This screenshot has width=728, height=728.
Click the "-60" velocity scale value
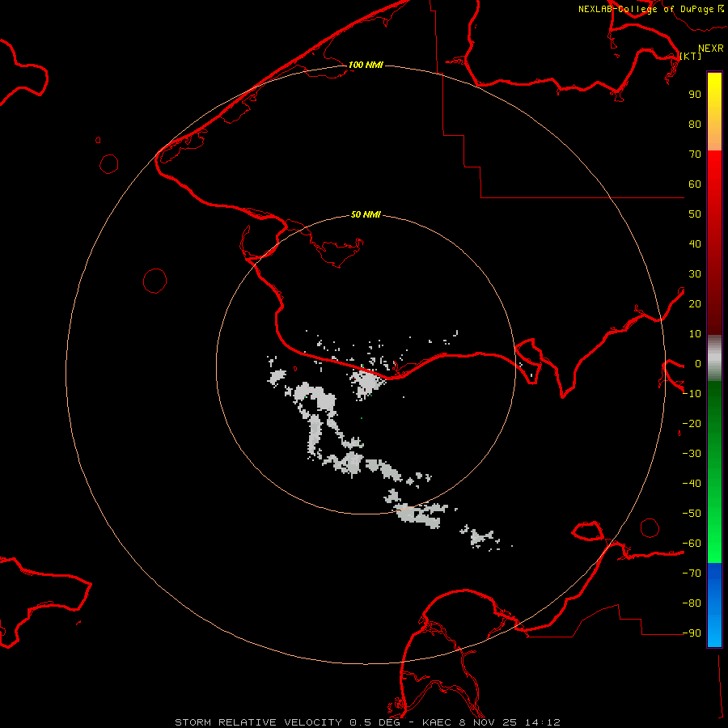692,544
